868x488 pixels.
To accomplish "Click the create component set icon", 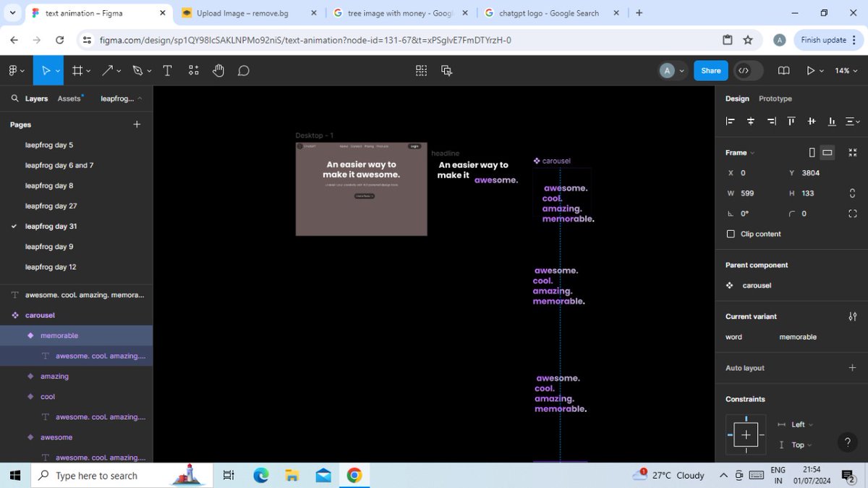I will 421,70.
